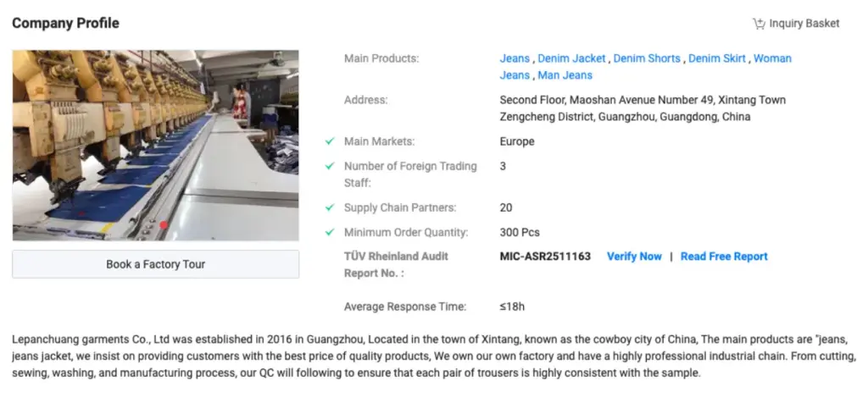This screenshot has width=868, height=403.
Task: Click the checkmark beside Main Markets
Action: pos(330,141)
